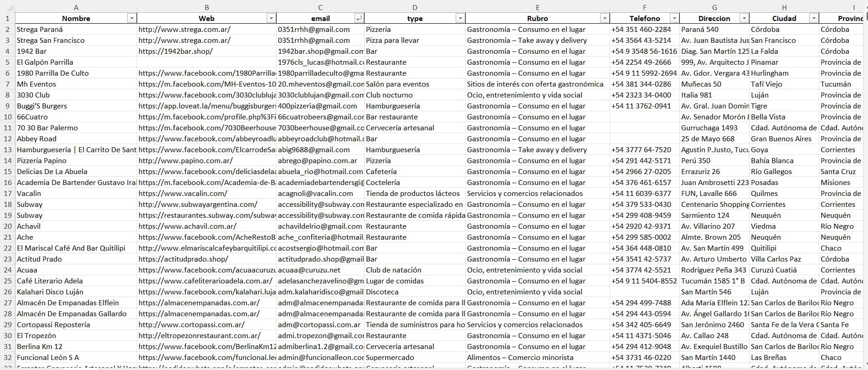Click the 'Misiones' province cell
The width and height of the screenshot is (868, 370).
tap(841, 182)
